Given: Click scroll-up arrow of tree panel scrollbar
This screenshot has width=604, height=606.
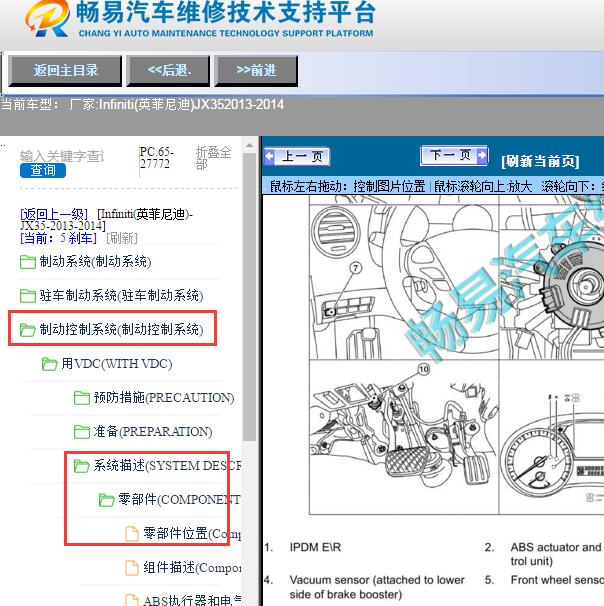Looking at the screenshot, I should [249, 146].
